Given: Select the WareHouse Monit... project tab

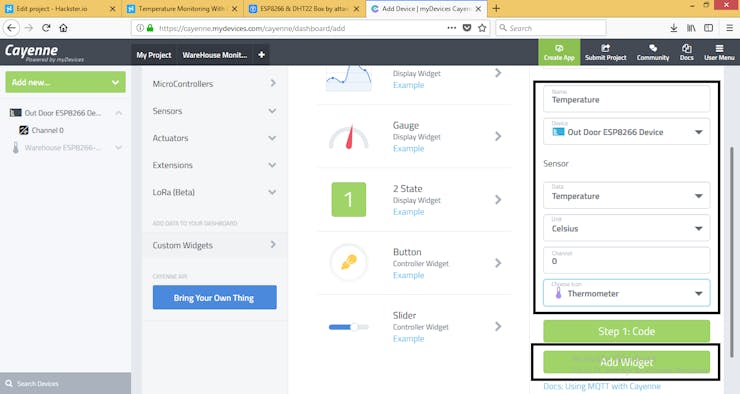Looking at the screenshot, I should [215, 55].
